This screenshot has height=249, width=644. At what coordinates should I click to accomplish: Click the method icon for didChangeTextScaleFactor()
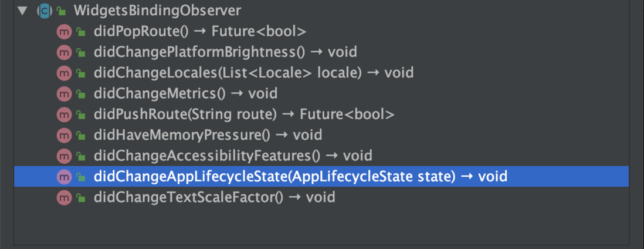[x=64, y=197]
